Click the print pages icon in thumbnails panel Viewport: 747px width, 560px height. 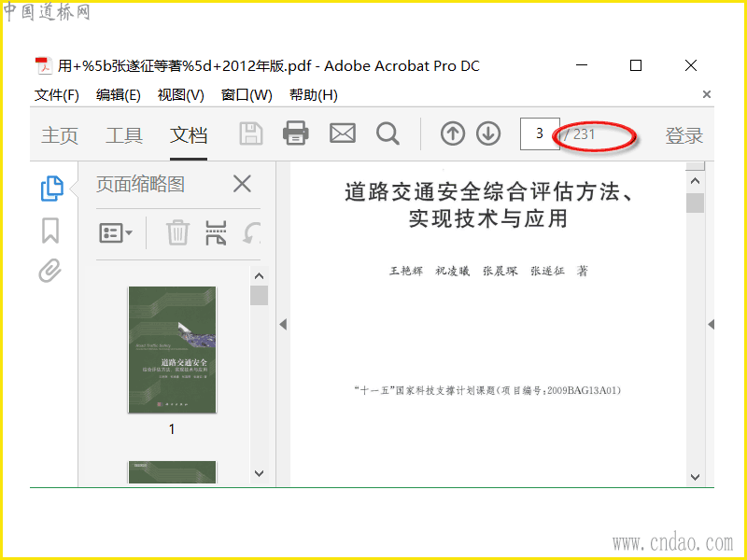tap(216, 232)
